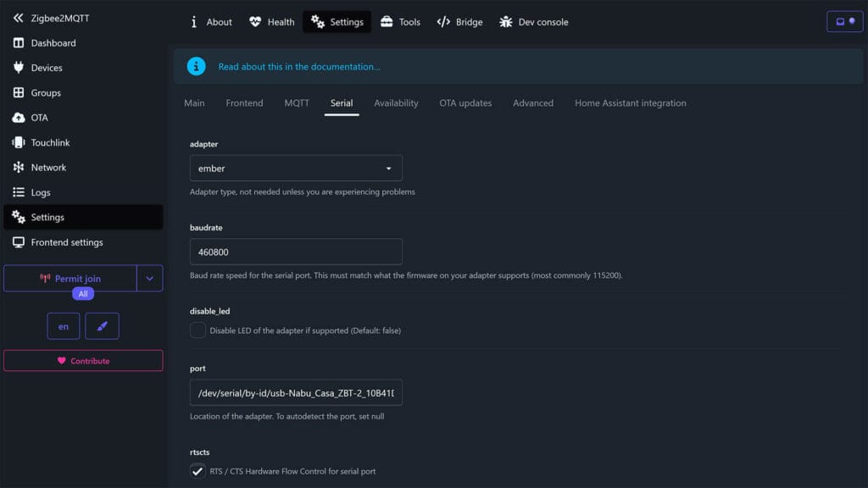
Task: Open the Touchlink page
Action: [x=52, y=142]
